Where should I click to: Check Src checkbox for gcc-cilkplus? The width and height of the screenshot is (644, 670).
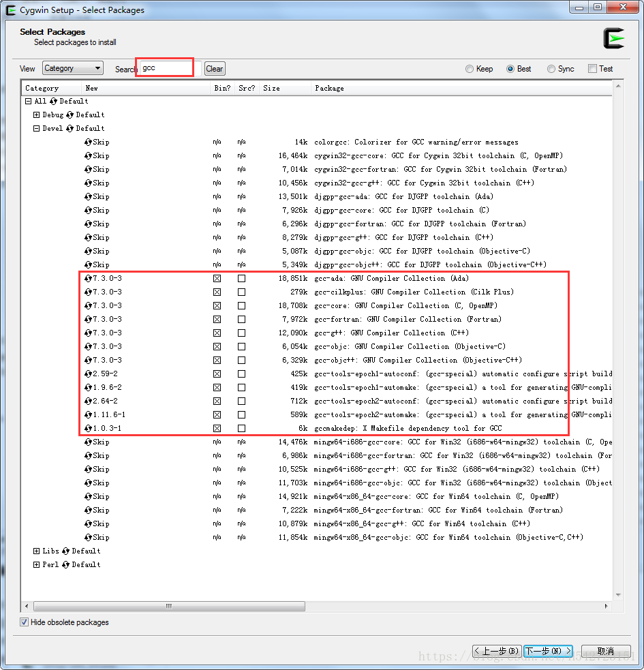[242, 292]
